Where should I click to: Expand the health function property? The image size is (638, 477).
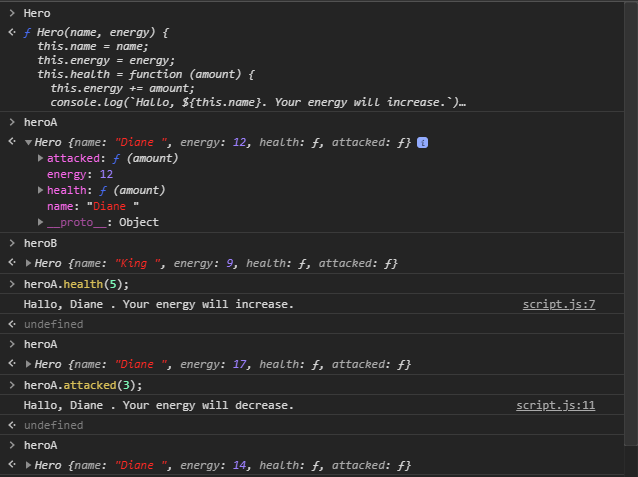[x=40, y=190]
